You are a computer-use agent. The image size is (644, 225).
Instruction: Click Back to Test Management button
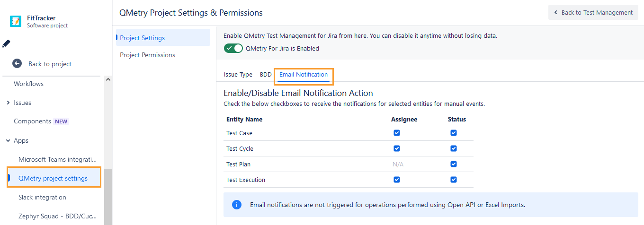coord(593,12)
